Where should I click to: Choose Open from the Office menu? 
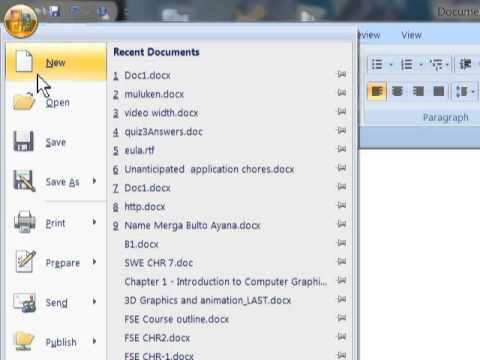pyautogui.click(x=56, y=102)
